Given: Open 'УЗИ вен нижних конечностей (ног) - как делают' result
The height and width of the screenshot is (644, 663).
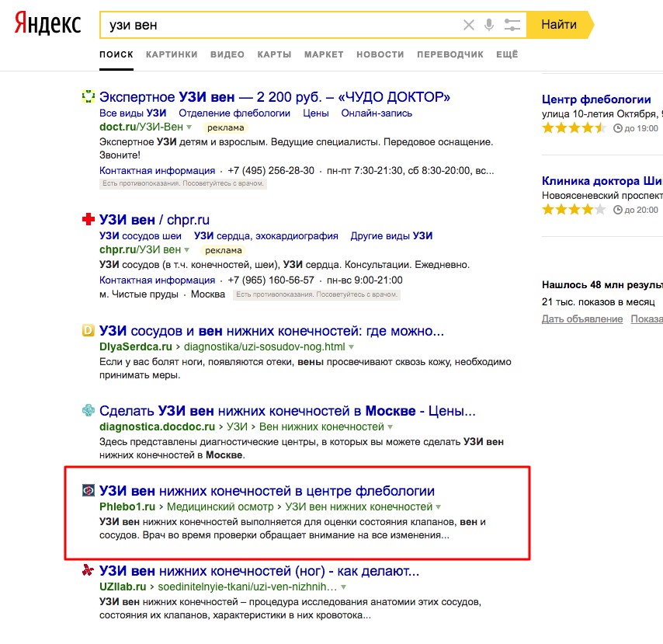Looking at the screenshot, I should (259, 571).
